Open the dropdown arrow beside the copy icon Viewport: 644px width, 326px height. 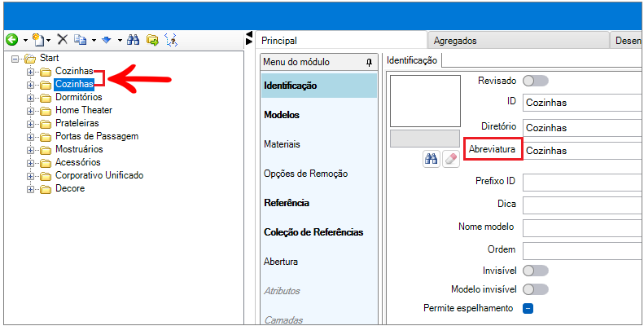[x=94, y=40]
